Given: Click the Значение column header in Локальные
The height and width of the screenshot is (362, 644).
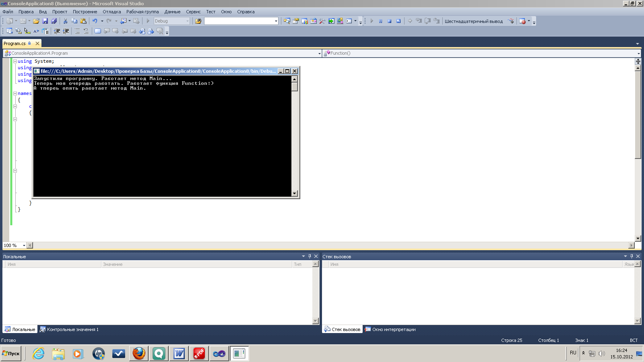Looking at the screenshot, I should 196,264.
